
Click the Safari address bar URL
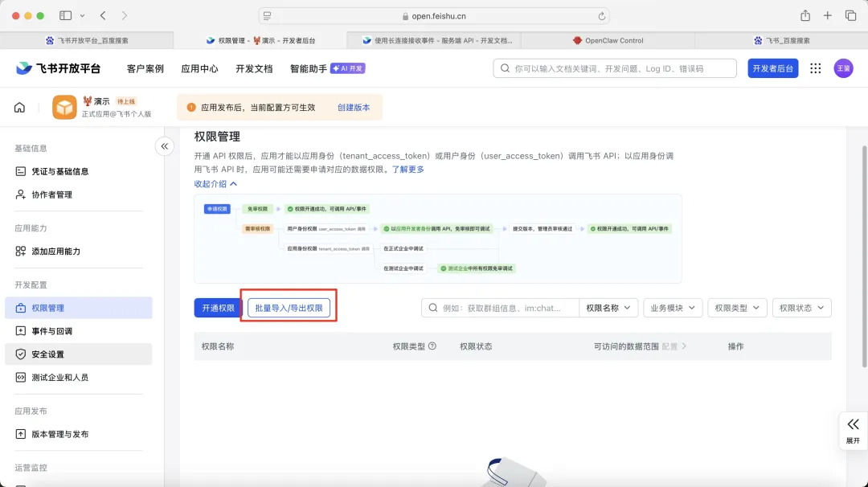pyautogui.click(x=439, y=16)
